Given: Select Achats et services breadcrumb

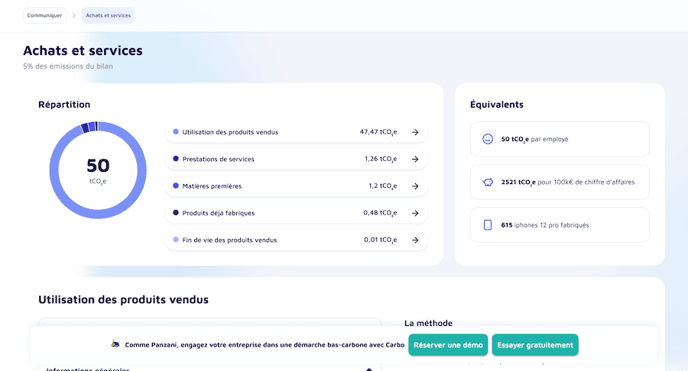Looking at the screenshot, I should [x=108, y=15].
